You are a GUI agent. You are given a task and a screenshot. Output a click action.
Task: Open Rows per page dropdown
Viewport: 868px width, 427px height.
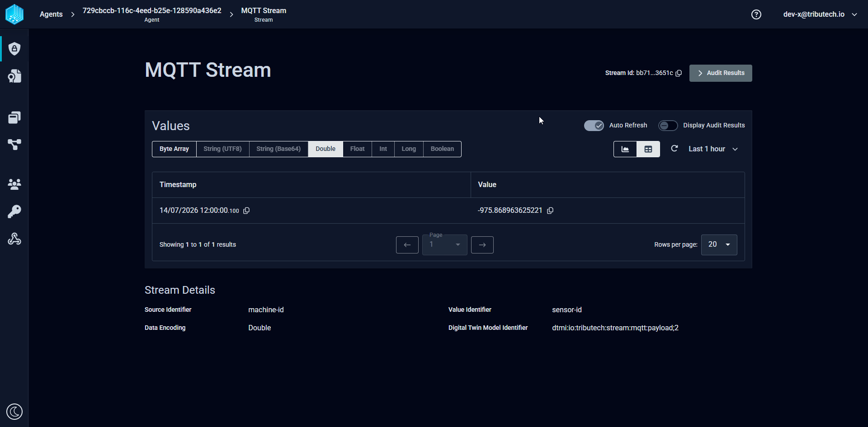pyautogui.click(x=719, y=244)
